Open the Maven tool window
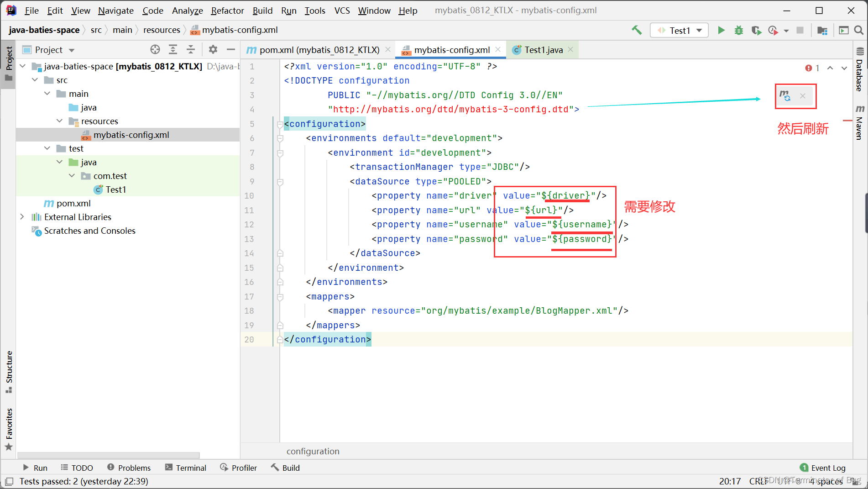This screenshot has height=489, width=868. click(x=860, y=122)
